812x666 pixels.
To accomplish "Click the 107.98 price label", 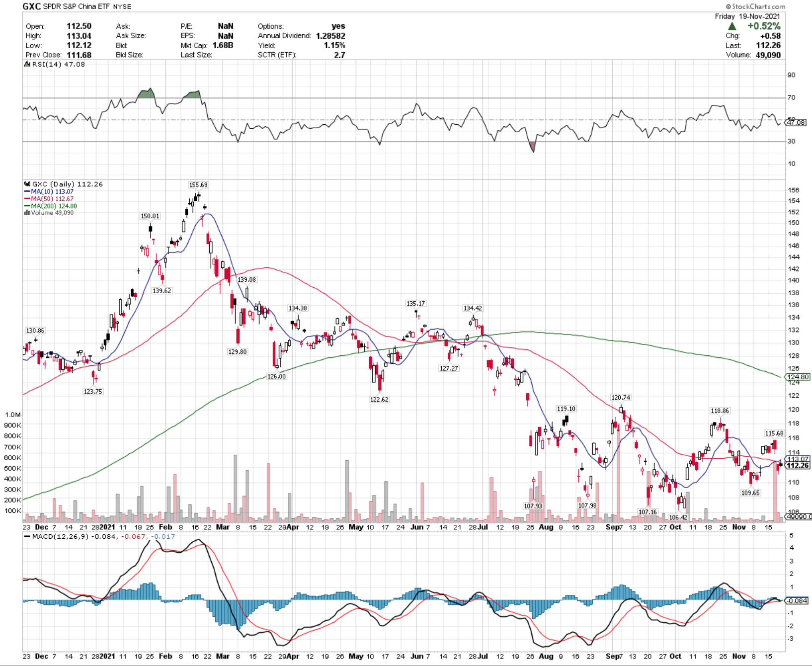I will pos(587,505).
